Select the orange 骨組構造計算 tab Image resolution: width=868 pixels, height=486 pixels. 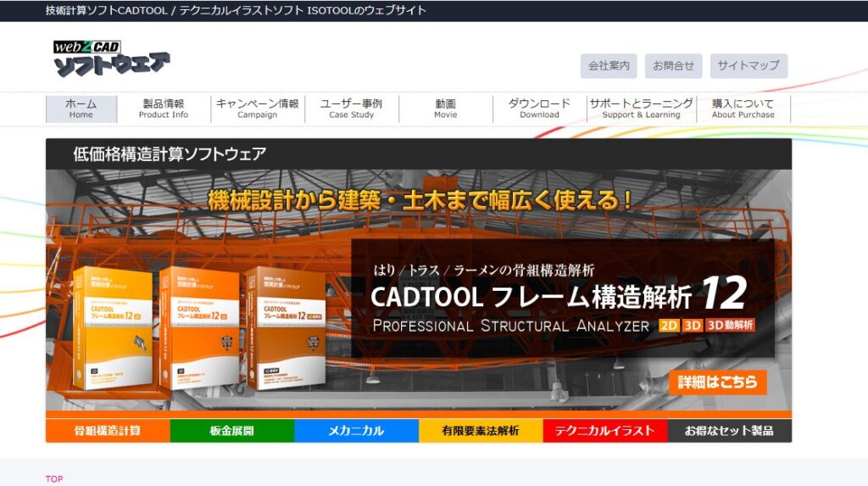pos(108,431)
